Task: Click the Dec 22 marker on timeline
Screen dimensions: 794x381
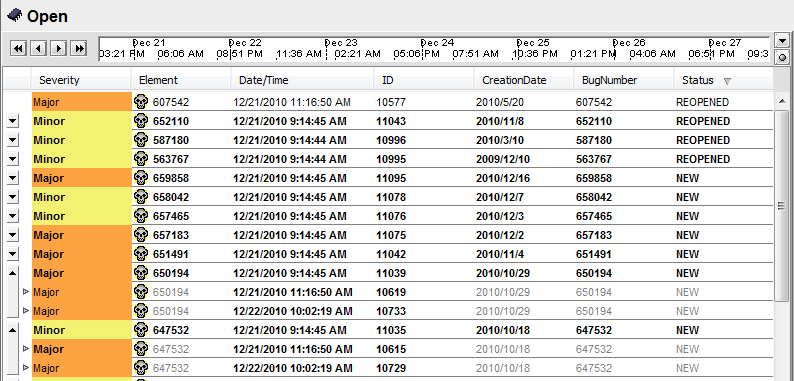Action: (x=245, y=43)
